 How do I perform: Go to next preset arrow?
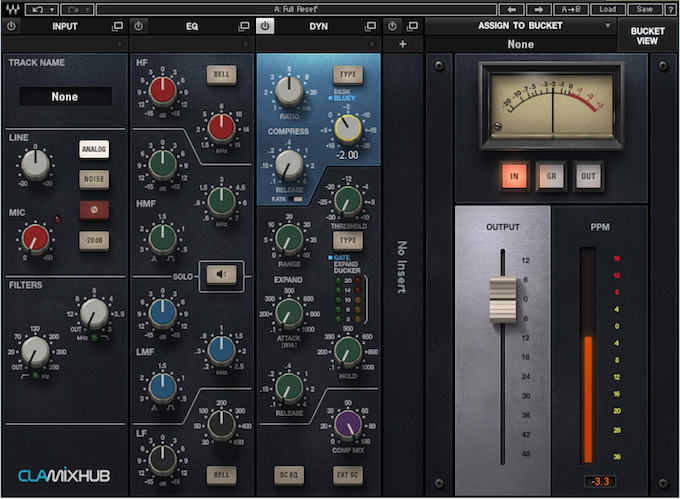click(539, 9)
